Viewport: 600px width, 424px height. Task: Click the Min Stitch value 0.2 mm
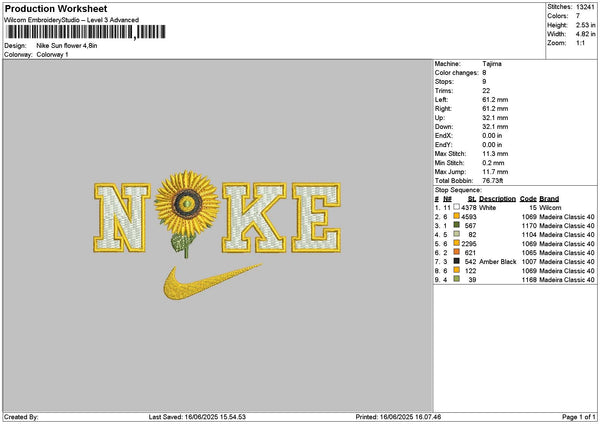pos(493,163)
